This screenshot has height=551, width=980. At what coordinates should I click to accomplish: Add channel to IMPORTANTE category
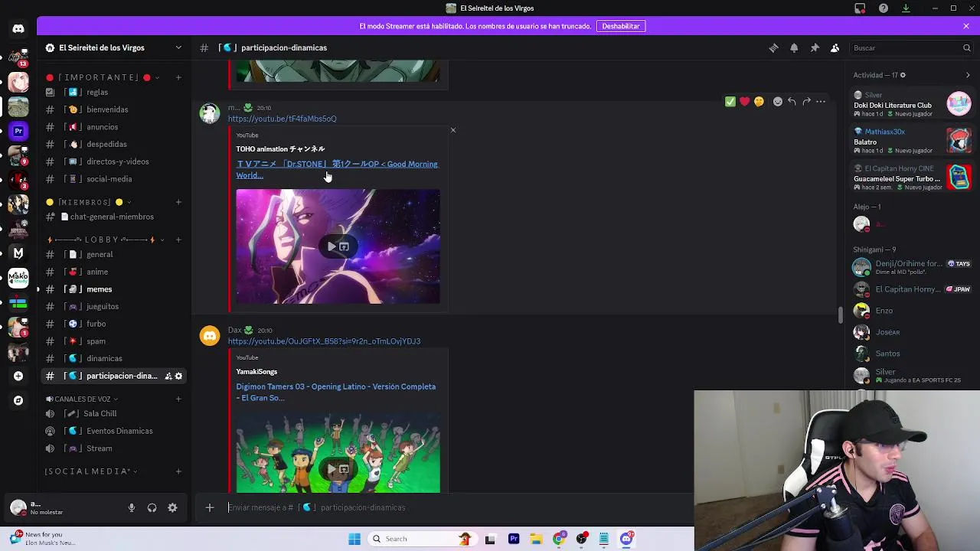pyautogui.click(x=178, y=77)
